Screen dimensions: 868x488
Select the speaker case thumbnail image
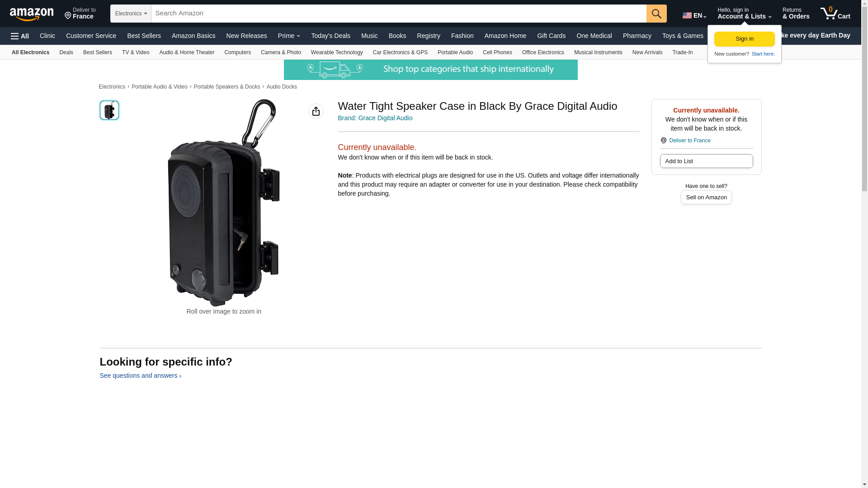click(109, 110)
